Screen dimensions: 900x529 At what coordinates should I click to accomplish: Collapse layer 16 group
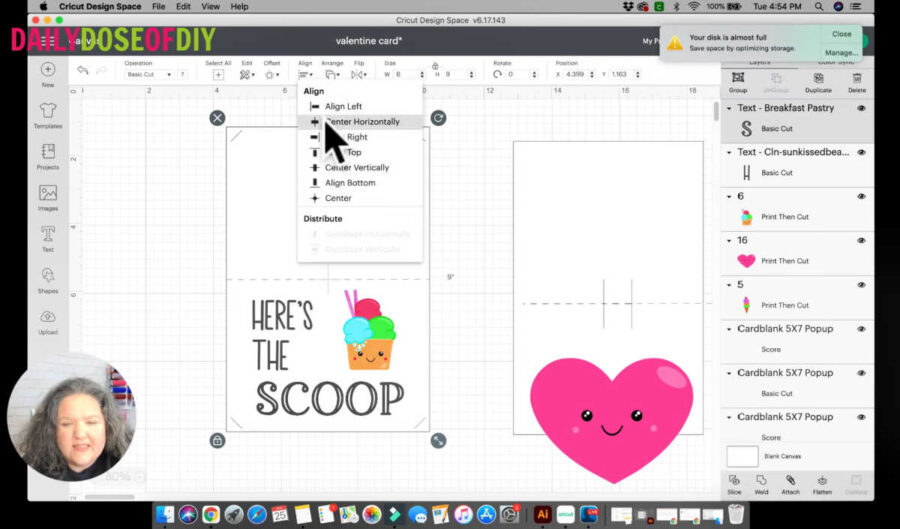pos(730,241)
